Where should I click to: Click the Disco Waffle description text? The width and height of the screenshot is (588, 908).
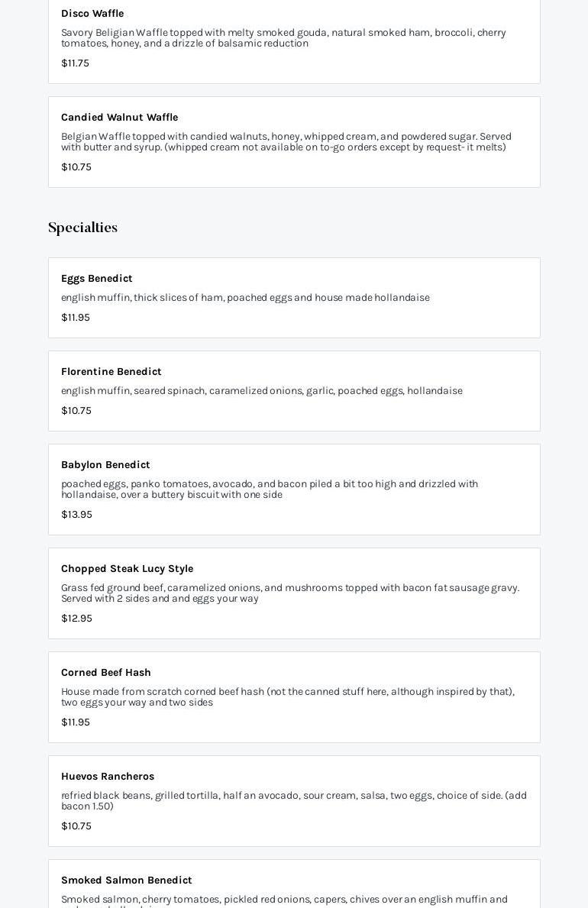(283, 38)
